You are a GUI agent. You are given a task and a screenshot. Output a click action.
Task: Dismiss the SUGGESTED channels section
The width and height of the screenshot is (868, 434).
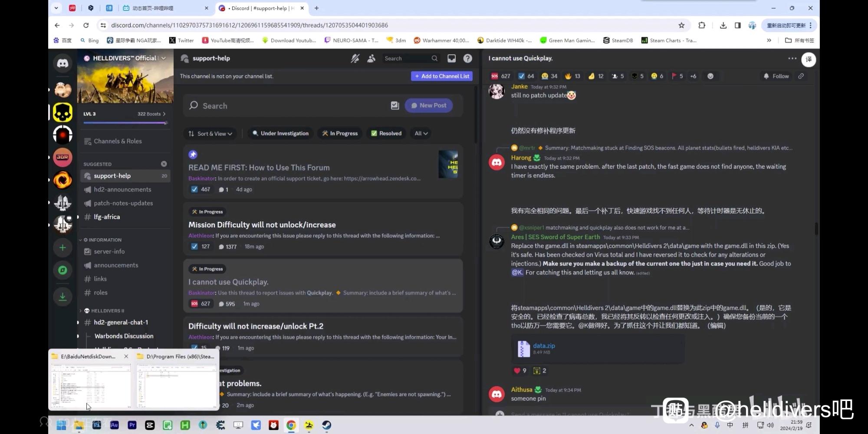click(164, 164)
